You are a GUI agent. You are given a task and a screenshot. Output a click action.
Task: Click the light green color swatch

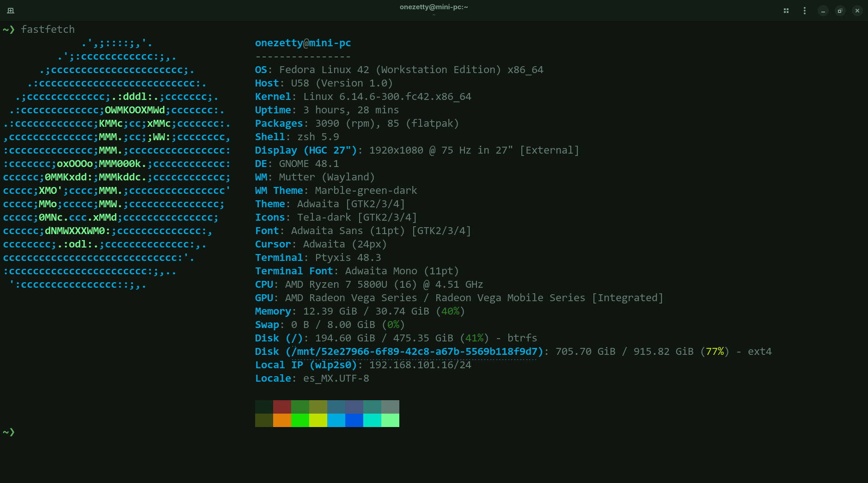coord(390,420)
